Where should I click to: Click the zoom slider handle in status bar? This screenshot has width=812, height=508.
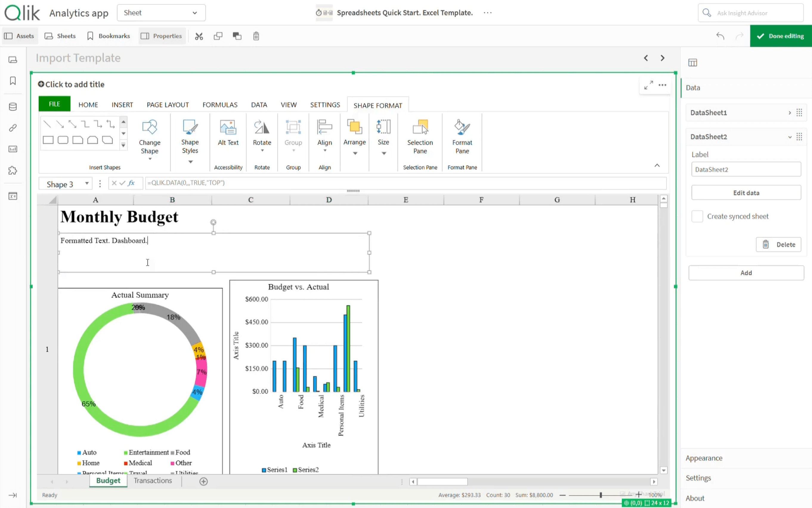coord(601,495)
